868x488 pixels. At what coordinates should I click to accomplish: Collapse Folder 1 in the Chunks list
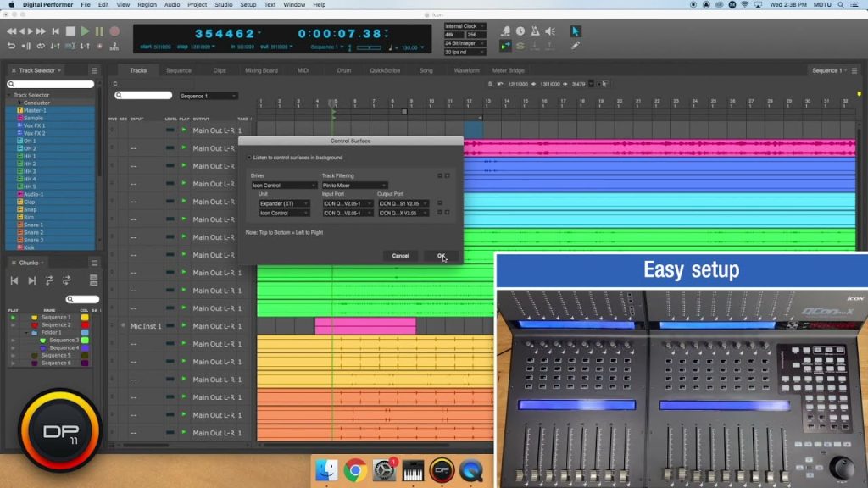pos(26,333)
